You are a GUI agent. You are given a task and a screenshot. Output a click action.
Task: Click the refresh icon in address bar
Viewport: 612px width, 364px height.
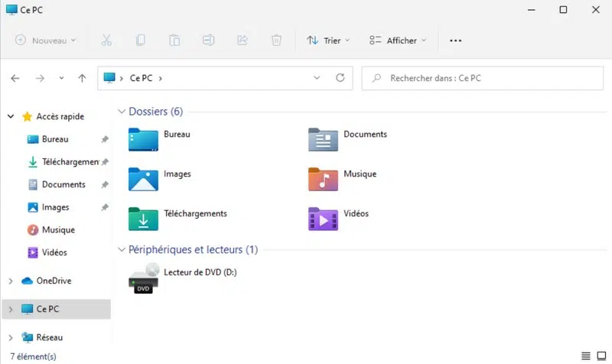[x=340, y=78]
